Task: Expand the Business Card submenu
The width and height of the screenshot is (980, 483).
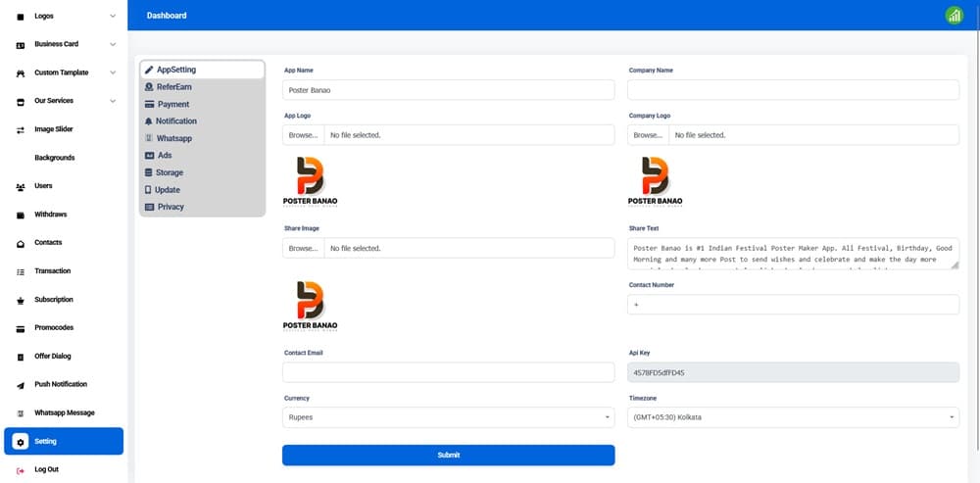Action: tap(114, 44)
